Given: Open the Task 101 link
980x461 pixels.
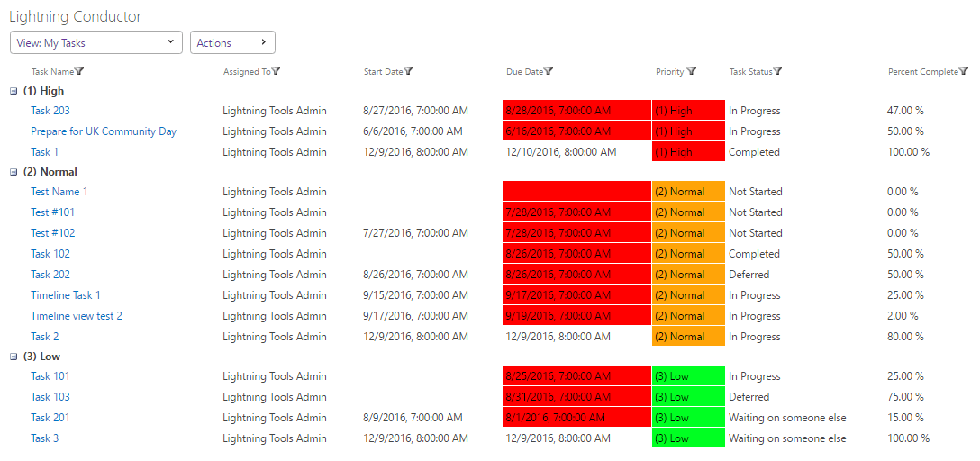Looking at the screenshot, I should coord(50,376).
